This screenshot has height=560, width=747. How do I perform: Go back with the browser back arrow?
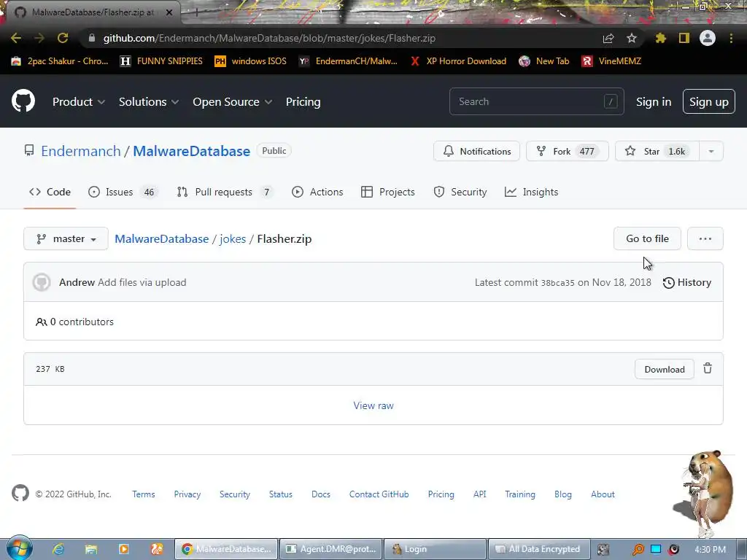point(16,38)
